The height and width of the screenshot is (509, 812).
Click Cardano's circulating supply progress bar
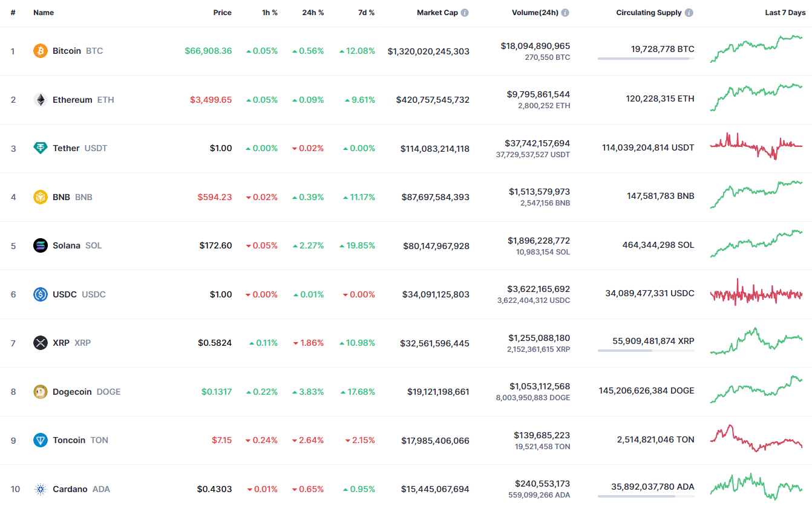646,496
